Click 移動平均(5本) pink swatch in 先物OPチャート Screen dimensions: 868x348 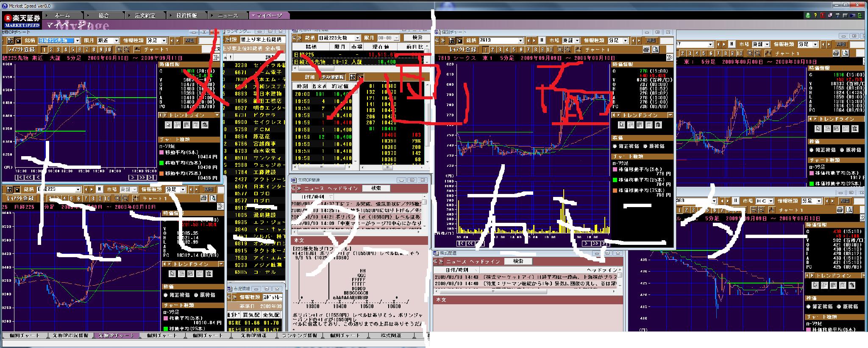pos(161,152)
